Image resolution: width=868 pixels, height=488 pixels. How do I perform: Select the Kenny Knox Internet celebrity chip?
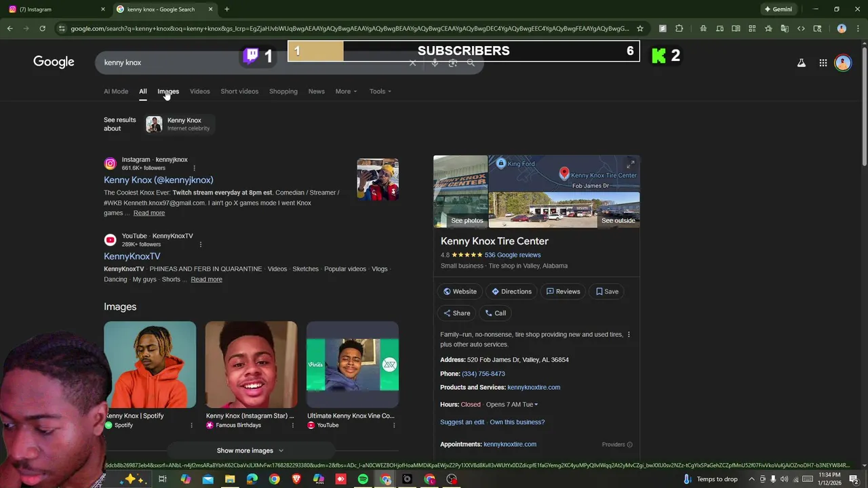(x=180, y=124)
